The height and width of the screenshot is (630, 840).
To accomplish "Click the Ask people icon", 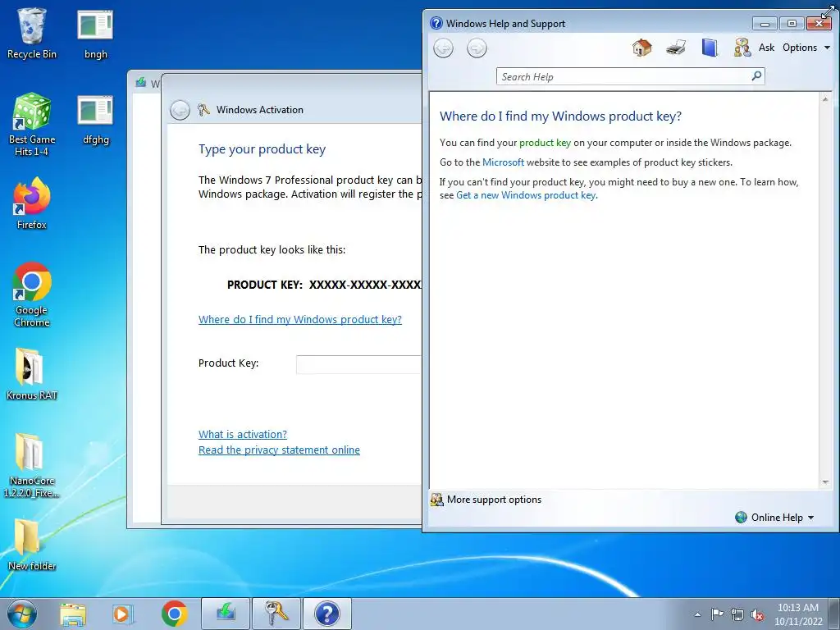I will coord(742,48).
